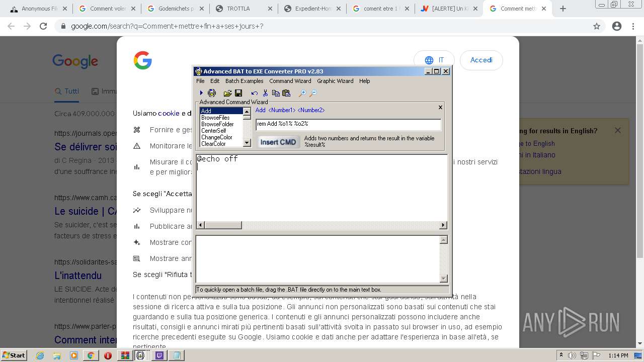Image resolution: width=644 pixels, height=362 pixels.
Task: Select the Tutti search tab
Action: click(67, 92)
